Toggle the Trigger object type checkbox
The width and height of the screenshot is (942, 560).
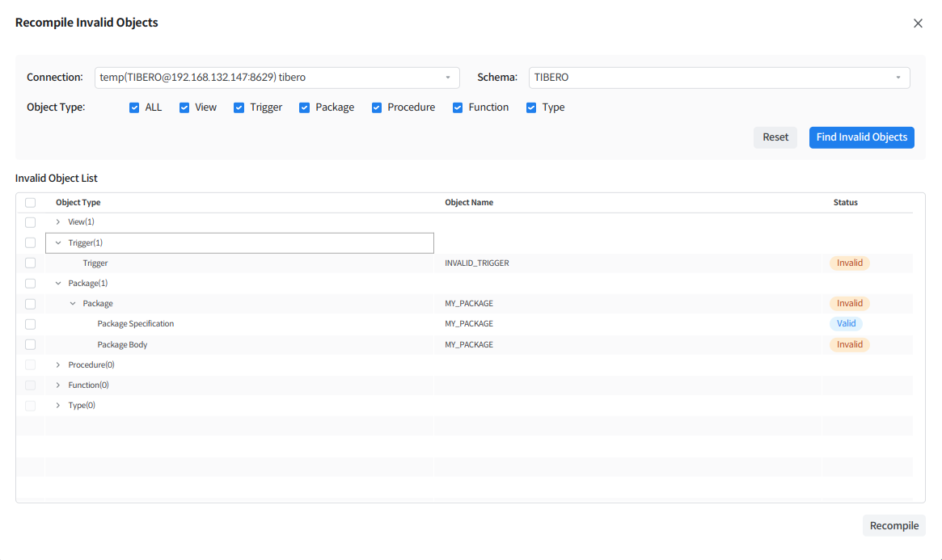(239, 107)
